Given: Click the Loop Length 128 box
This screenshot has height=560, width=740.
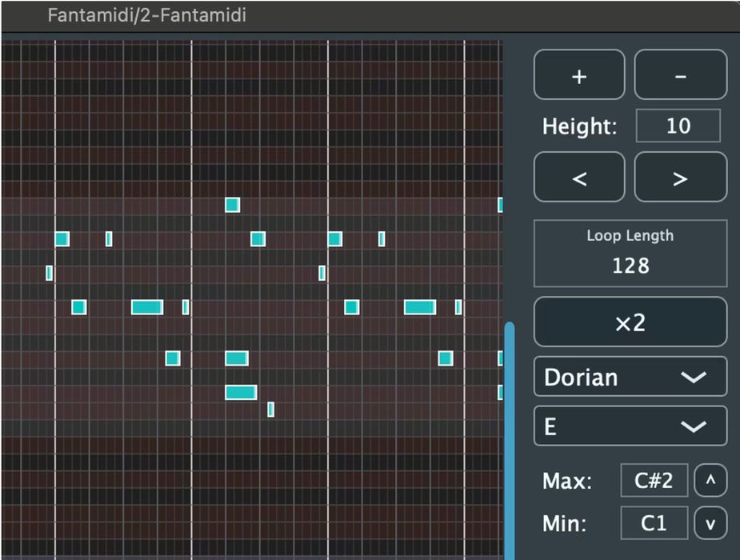Looking at the screenshot, I should point(630,254).
